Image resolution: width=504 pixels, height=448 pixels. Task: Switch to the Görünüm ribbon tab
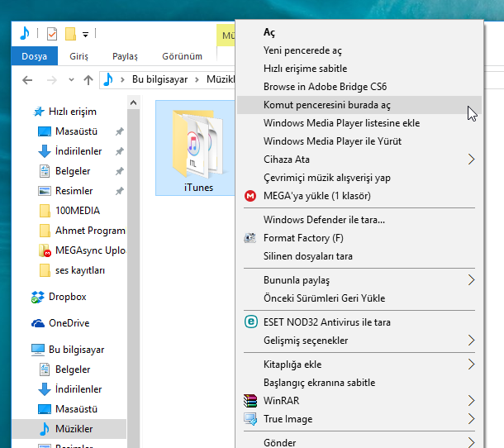pos(182,56)
